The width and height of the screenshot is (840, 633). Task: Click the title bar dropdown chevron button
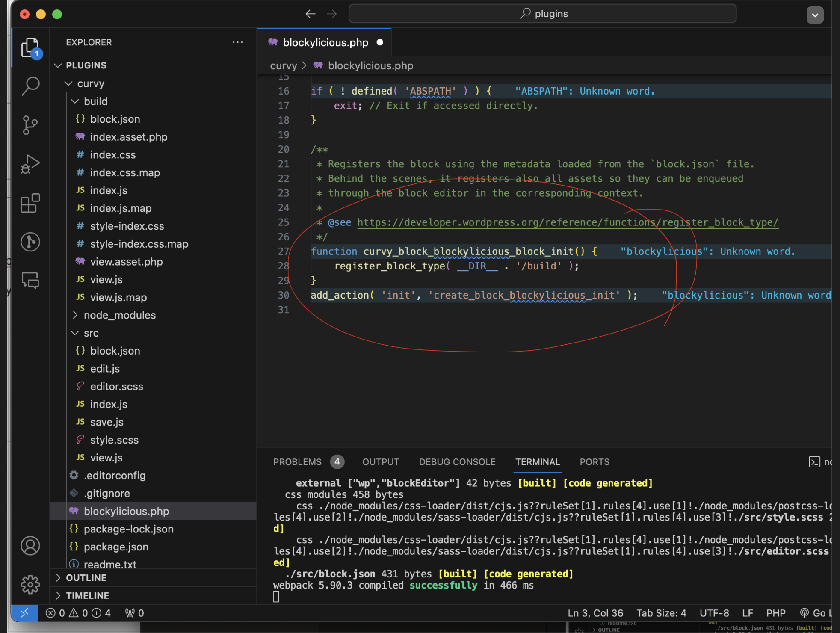[x=815, y=15]
